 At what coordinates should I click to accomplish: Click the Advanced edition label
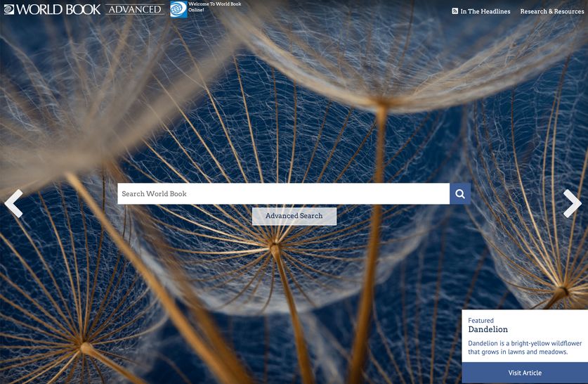(135, 9)
